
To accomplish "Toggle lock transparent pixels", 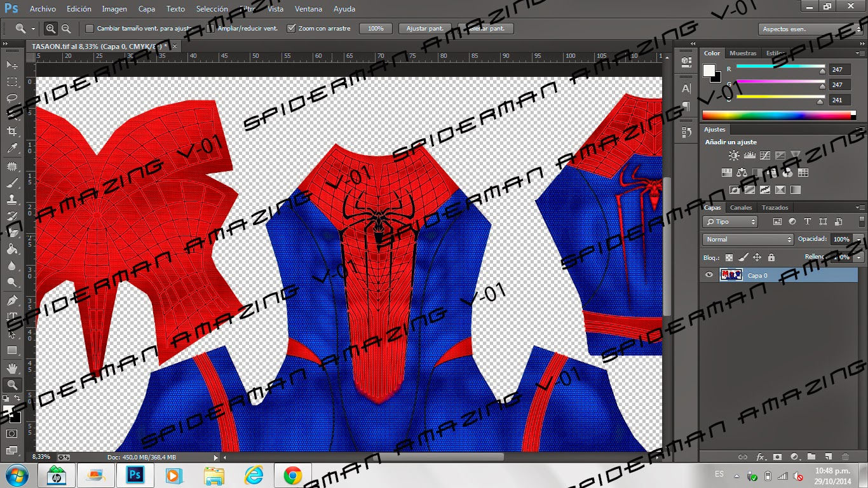I will (729, 257).
